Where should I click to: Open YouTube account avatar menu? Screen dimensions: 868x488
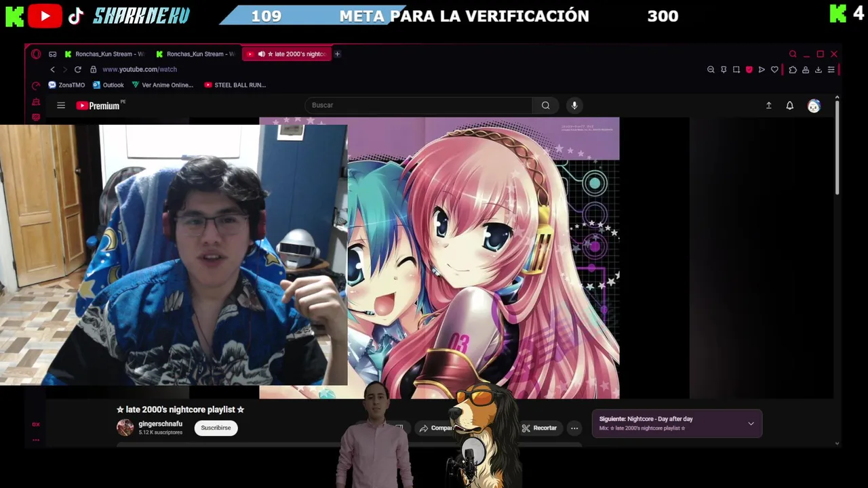point(814,106)
